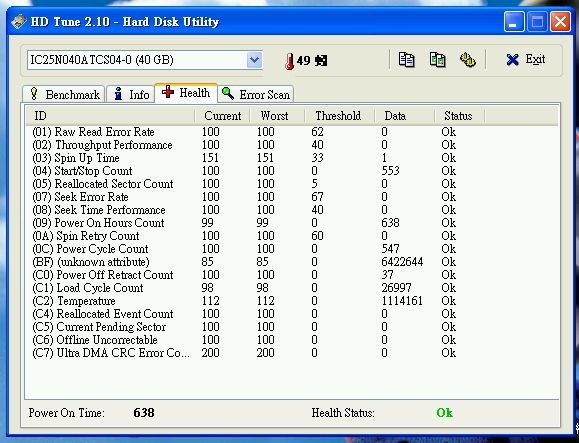Click the thermometer temperature icon

[x=289, y=61]
